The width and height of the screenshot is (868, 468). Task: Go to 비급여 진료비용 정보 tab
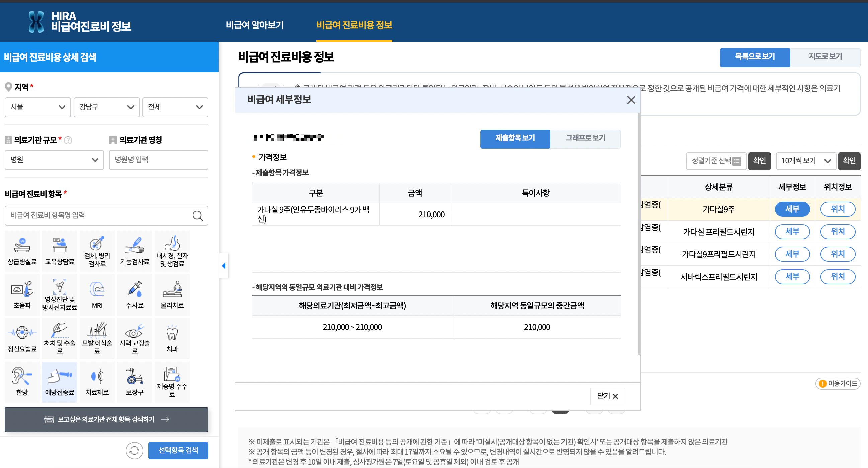(x=354, y=25)
